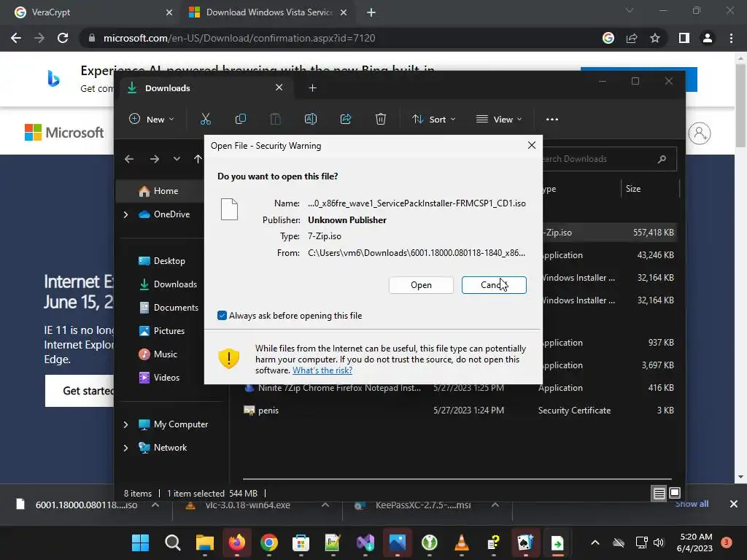Go up one folder level in Explorer
The width and height of the screenshot is (747, 560).
coord(198,159)
